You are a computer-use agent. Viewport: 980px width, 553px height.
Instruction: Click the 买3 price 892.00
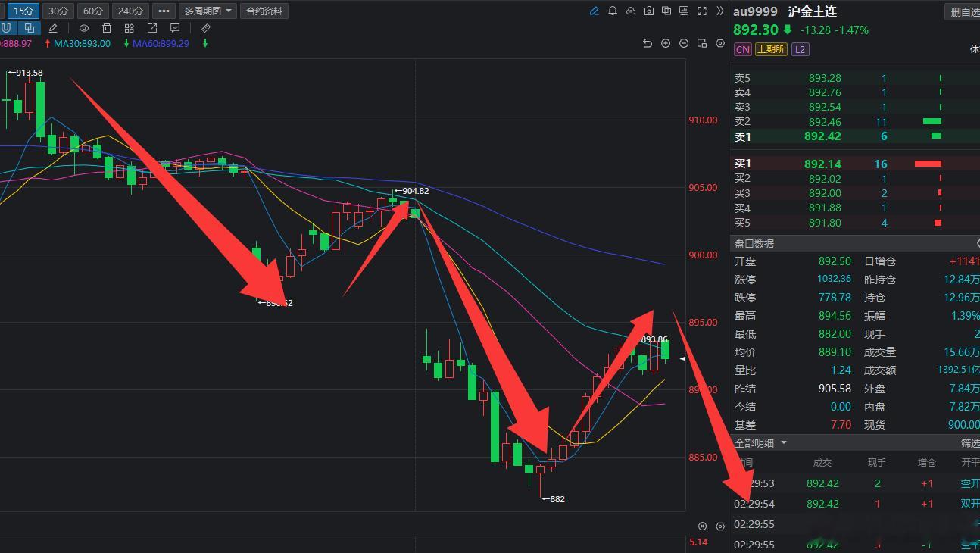(x=825, y=193)
